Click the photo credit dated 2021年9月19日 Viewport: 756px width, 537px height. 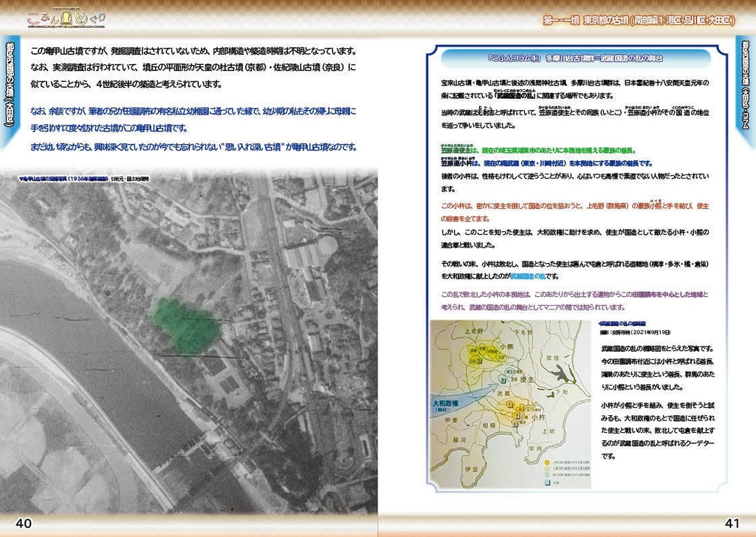click(635, 332)
